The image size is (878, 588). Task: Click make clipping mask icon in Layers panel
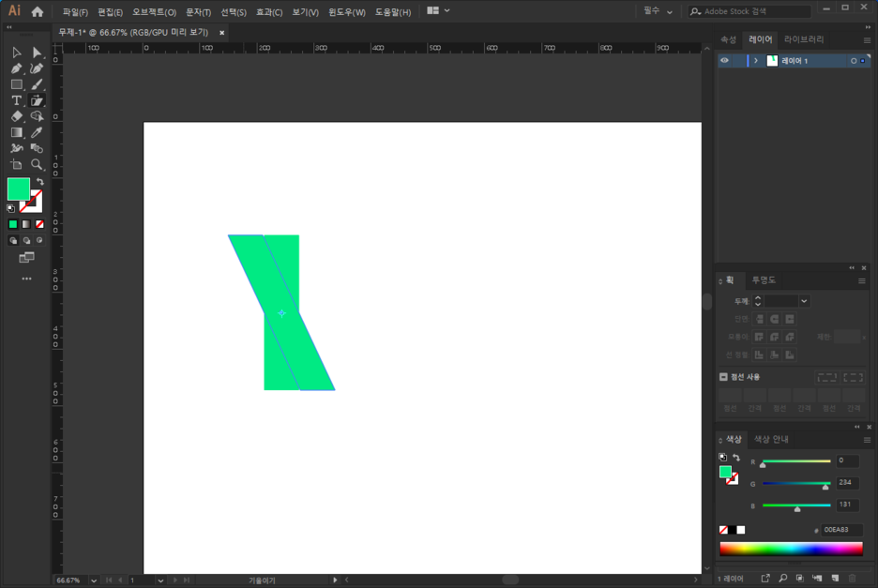pos(799,578)
